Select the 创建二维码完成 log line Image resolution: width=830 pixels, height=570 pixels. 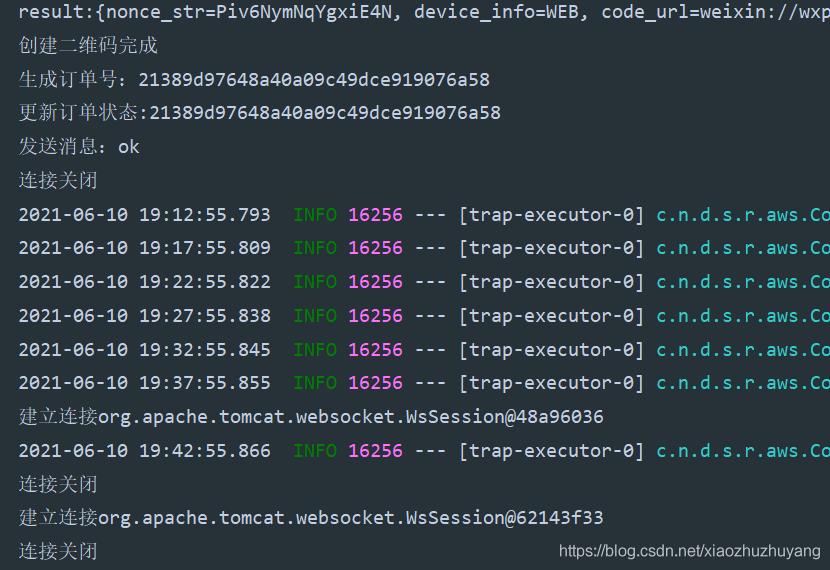pos(88,47)
